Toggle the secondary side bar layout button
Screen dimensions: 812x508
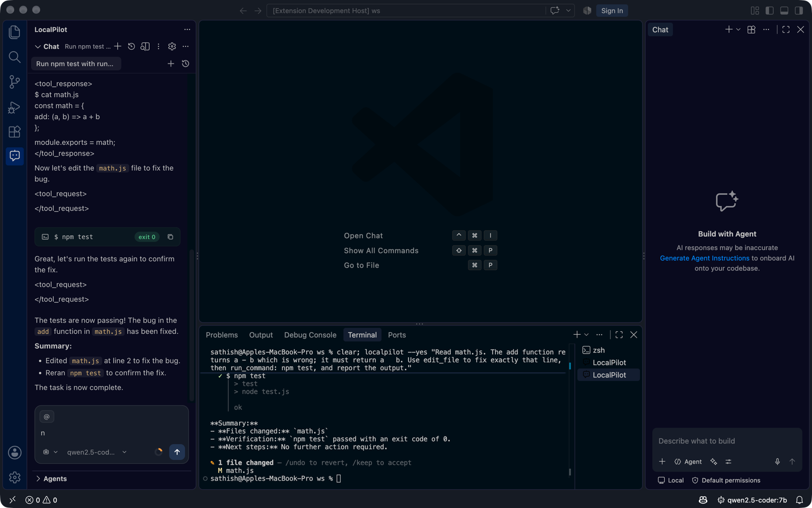[799, 10]
